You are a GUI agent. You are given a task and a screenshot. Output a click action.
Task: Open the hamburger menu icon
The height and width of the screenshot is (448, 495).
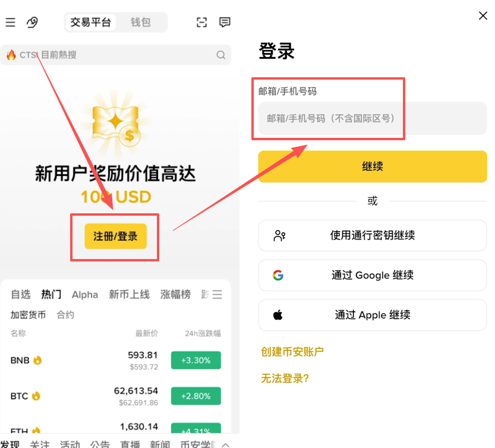tap(11, 22)
